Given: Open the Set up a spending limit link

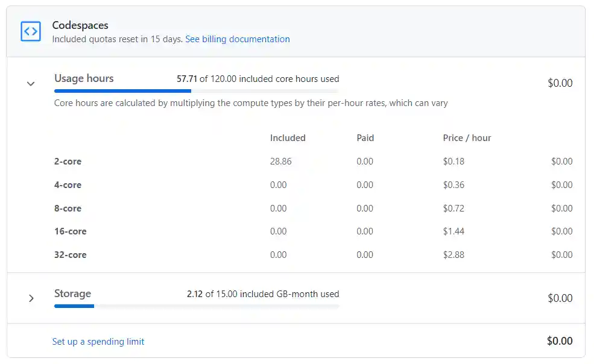Looking at the screenshot, I should pyautogui.click(x=98, y=342).
